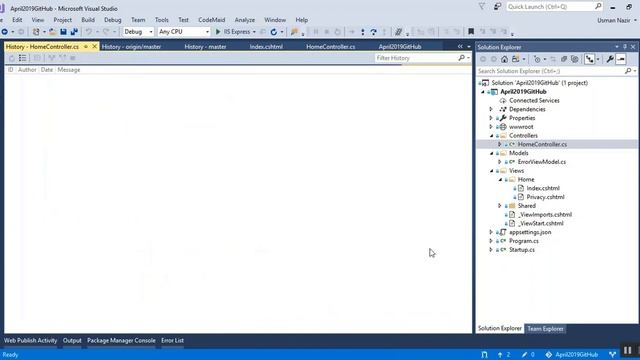Click the Show All Files icon in Solution Explorer

tap(575, 60)
